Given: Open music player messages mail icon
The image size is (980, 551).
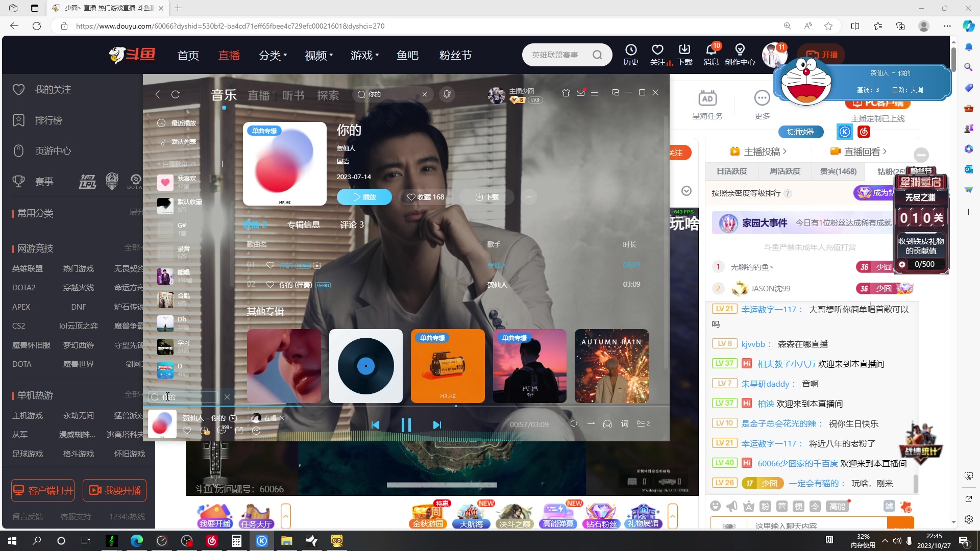Looking at the screenshot, I should tap(580, 93).
